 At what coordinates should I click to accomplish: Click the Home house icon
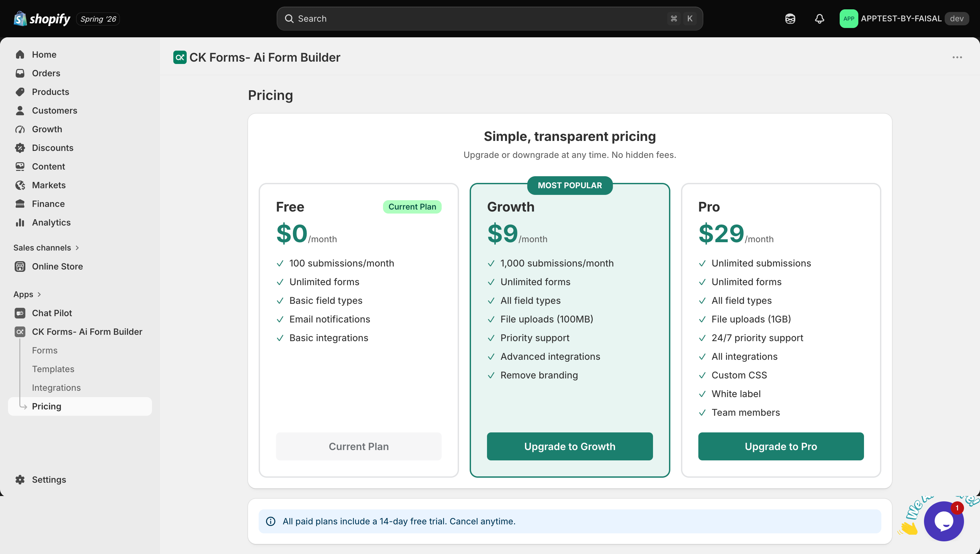click(x=20, y=54)
